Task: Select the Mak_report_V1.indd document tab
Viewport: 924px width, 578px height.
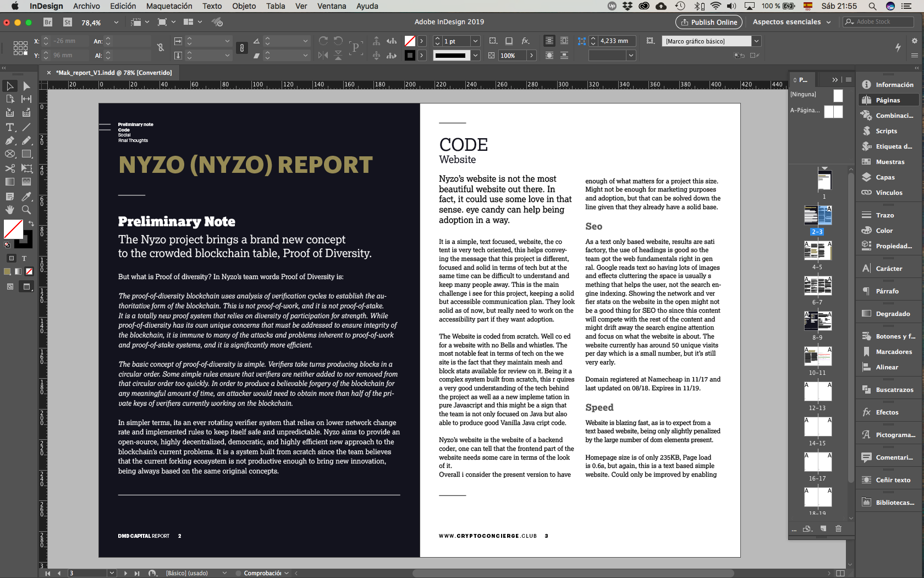Action: [x=114, y=73]
